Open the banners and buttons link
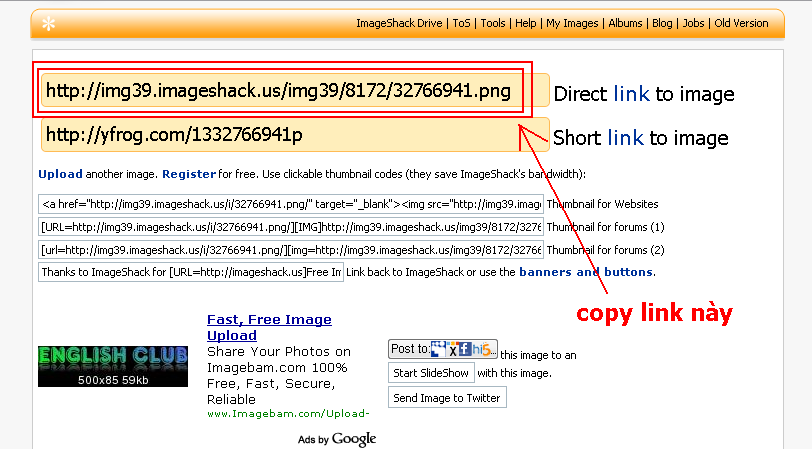This screenshot has width=812, height=449. (586, 272)
